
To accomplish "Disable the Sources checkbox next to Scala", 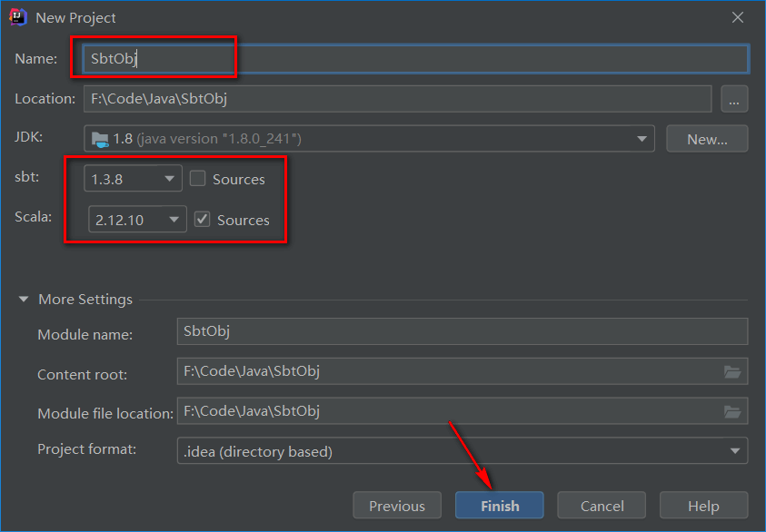I will 204,220.
